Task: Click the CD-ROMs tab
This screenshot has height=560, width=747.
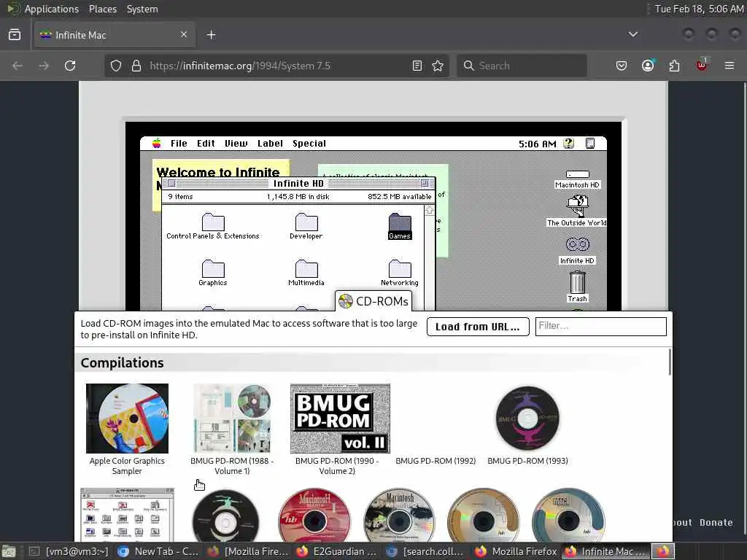Action: 373,301
